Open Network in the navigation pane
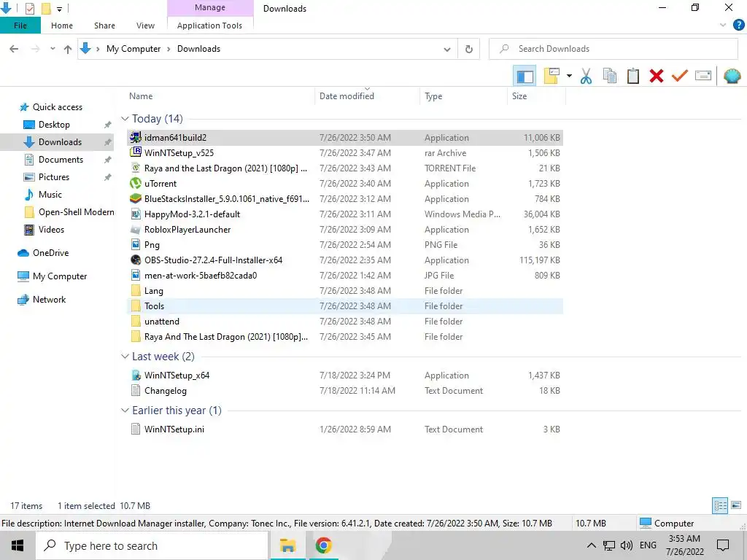 [x=49, y=300]
